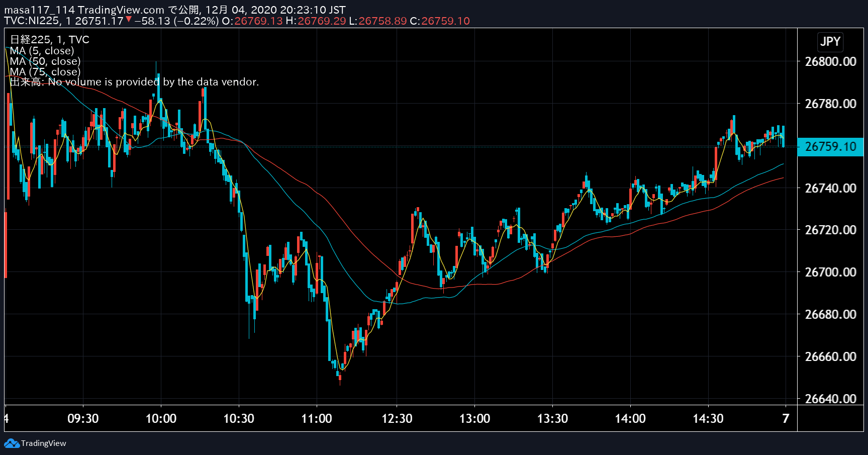Viewport: 868px width, 455px height.
Task: Click the low value L:26758.89
Action: pyautogui.click(x=378, y=21)
